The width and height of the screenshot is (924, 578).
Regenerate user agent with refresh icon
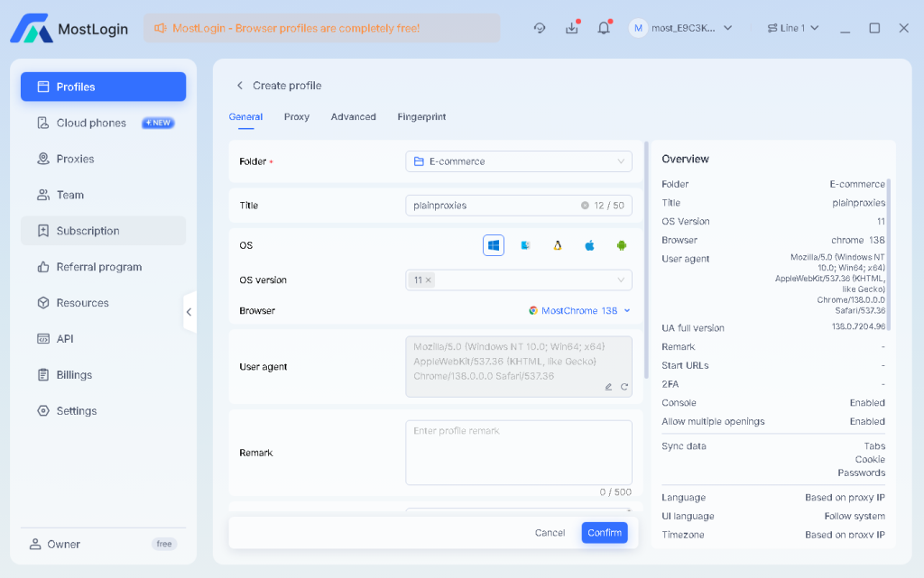[624, 387]
